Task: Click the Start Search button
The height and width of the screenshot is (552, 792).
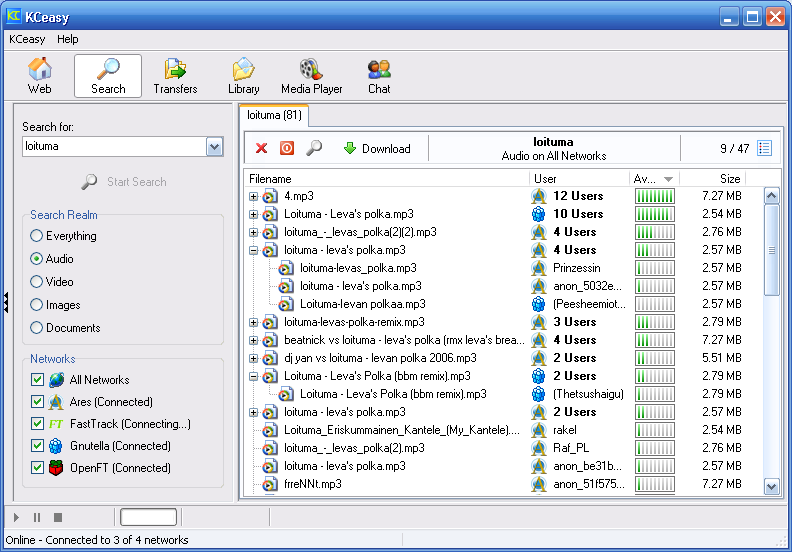Action: (x=124, y=182)
